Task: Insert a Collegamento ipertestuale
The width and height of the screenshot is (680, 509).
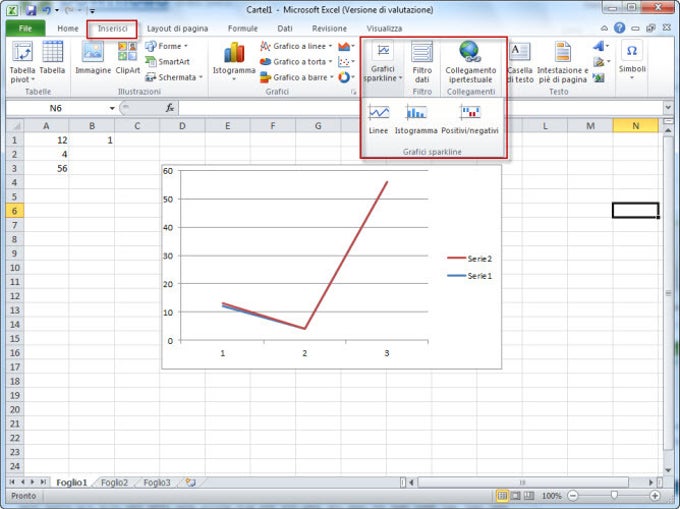Action: 471,62
